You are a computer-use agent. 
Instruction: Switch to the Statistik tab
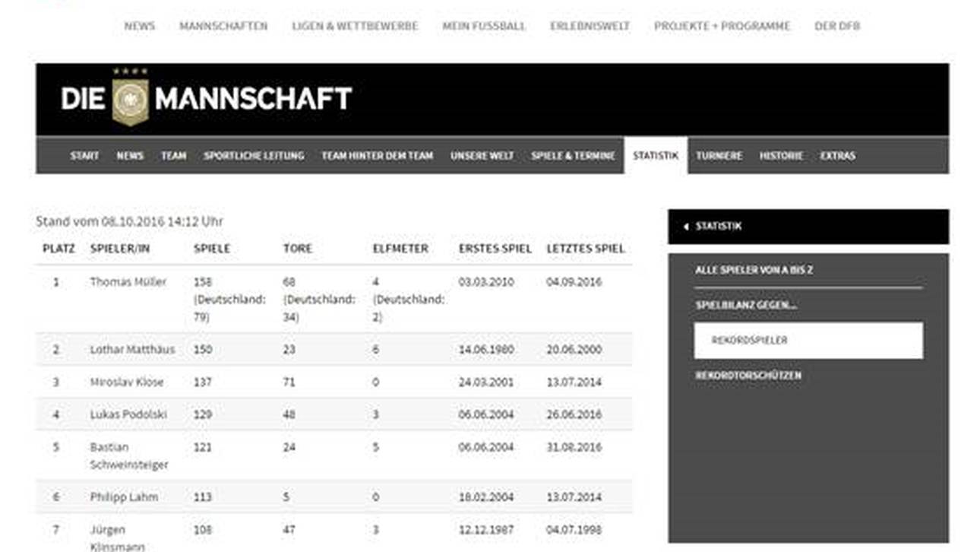click(655, 156)
